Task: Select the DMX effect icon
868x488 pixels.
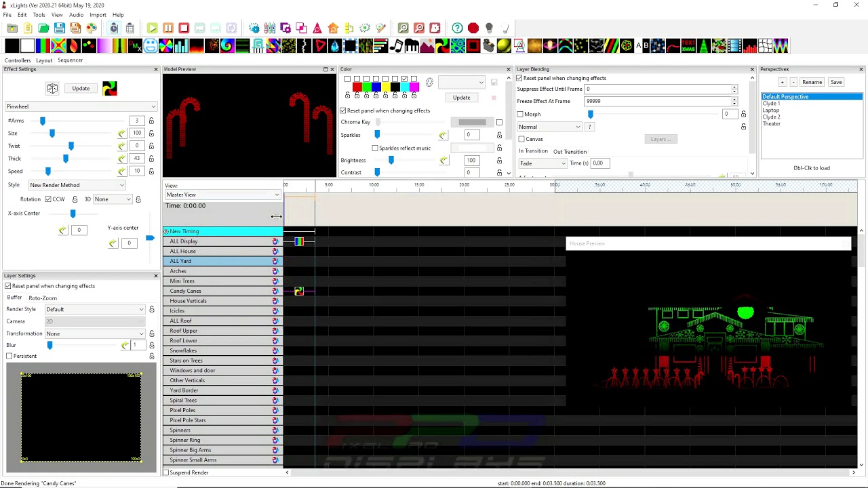Action: (135, 46)
